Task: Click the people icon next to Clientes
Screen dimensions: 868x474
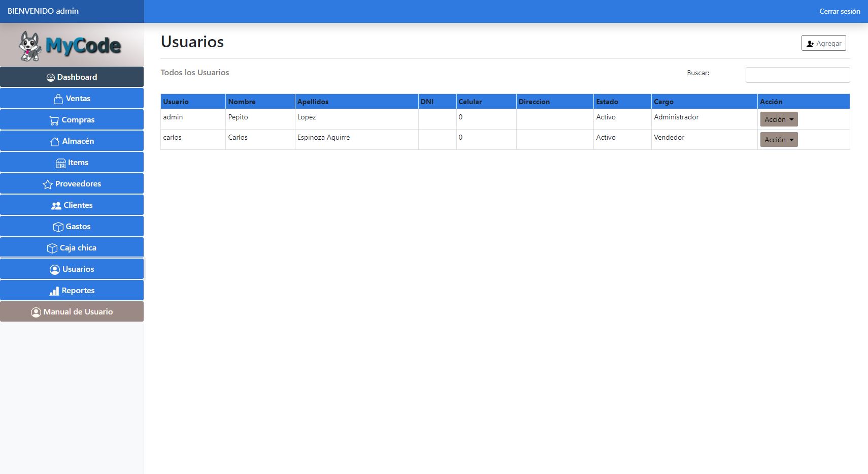Action: pyautogui.click(x=56, y=206)
